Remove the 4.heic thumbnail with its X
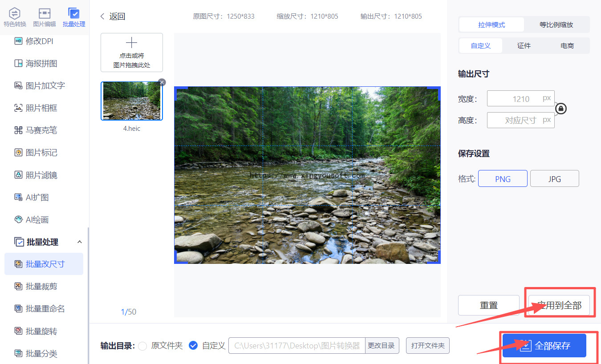Image resolution: width=601 pixels, height=364 pixels. pos(162,82)
